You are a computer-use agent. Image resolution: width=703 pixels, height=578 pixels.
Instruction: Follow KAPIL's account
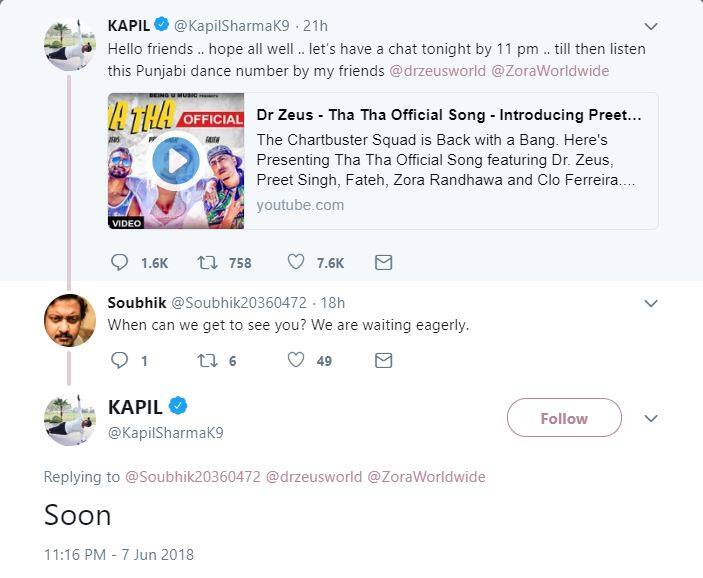click(564, 418)
